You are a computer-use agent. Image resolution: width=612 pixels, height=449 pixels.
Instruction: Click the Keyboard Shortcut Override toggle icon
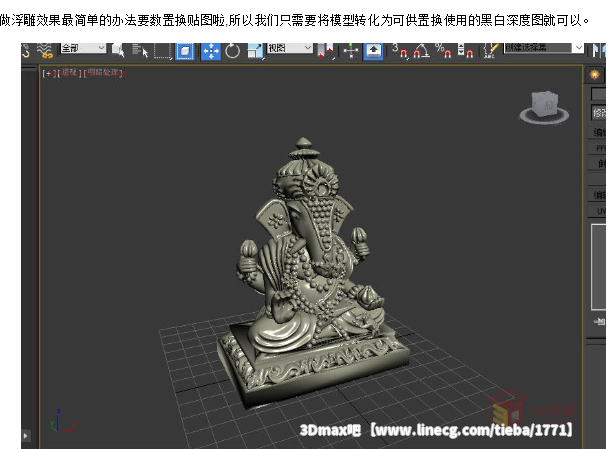click(372, 50)
